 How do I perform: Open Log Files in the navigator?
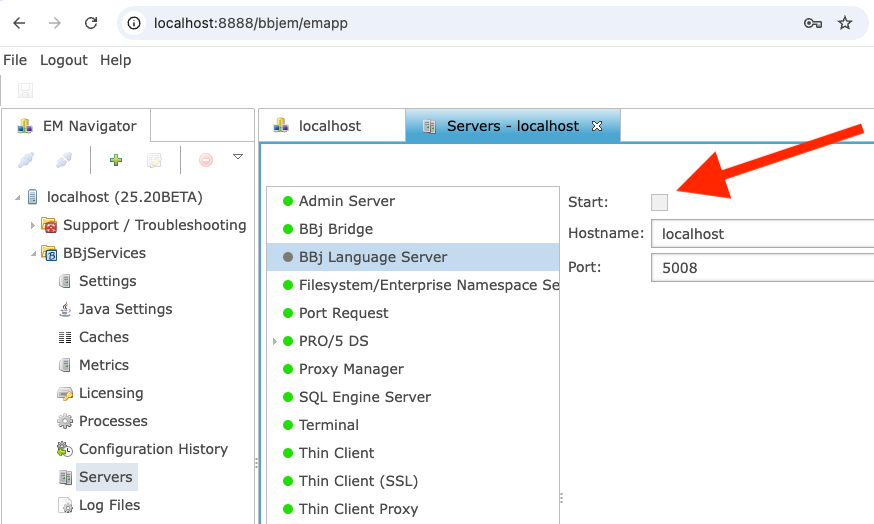(x=109, y=505)
